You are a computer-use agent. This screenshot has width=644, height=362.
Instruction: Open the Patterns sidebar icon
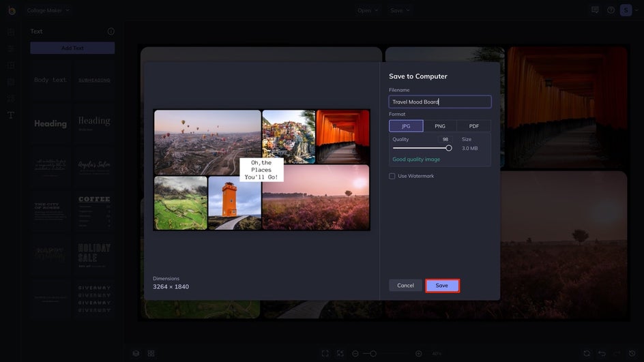click(x=11, y=82)
